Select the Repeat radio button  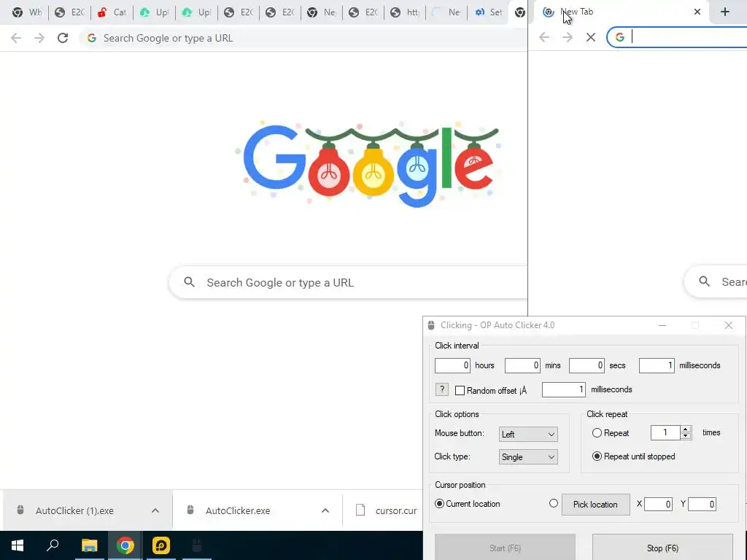(597, 433)
